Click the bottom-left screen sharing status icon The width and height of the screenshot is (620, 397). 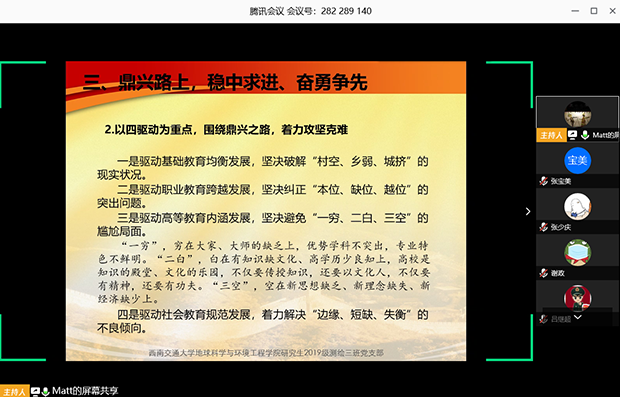[35, 391]
